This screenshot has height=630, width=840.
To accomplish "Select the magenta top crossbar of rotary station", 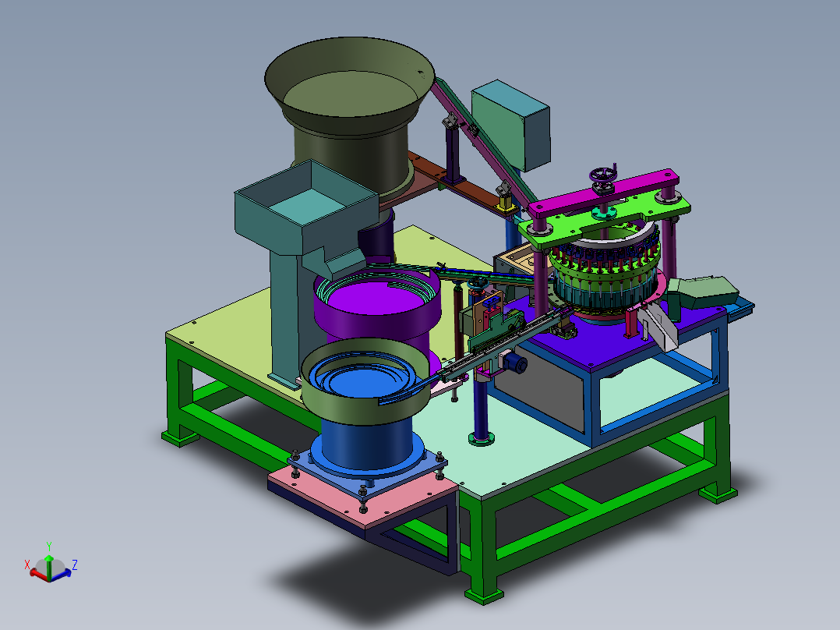I will coord(605,193).
